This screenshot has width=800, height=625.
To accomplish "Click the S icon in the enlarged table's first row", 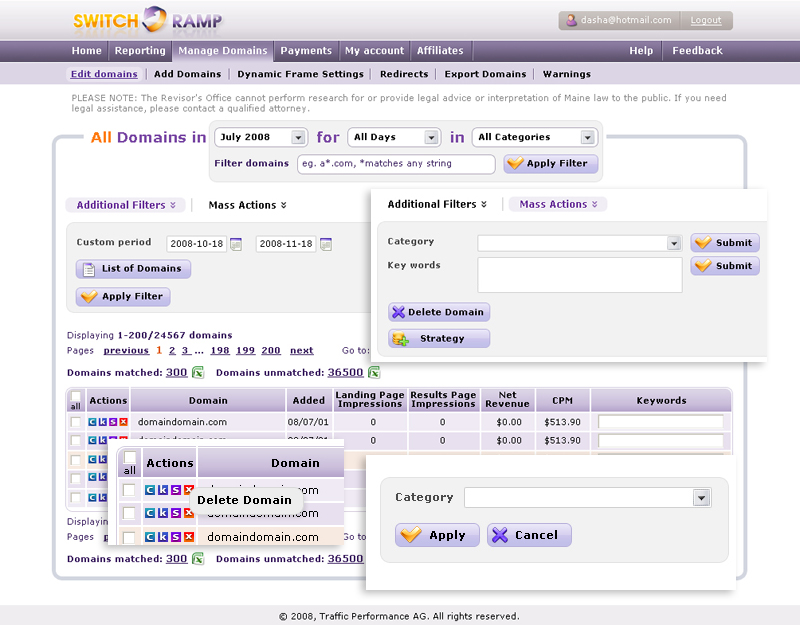I will coord(176,490).
